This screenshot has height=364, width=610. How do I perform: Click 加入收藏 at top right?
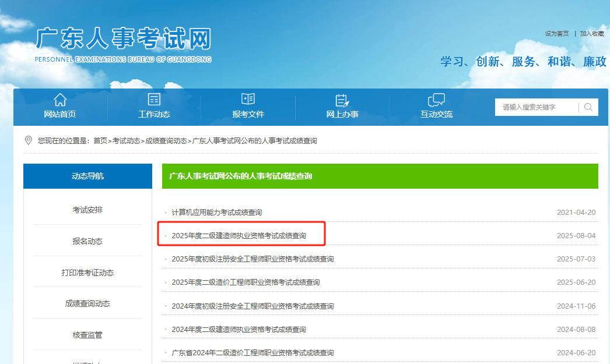tap(593, 33)
